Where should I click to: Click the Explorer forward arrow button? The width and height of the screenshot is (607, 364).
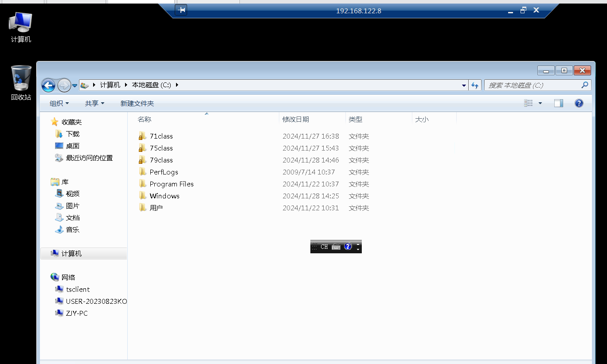(x=64, y=85)
